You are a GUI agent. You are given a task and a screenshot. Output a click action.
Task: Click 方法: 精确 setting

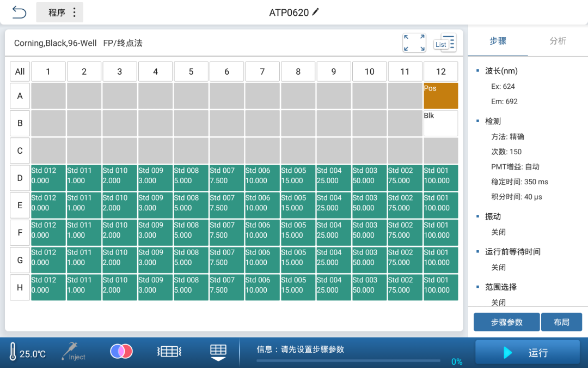click(508, 137)
